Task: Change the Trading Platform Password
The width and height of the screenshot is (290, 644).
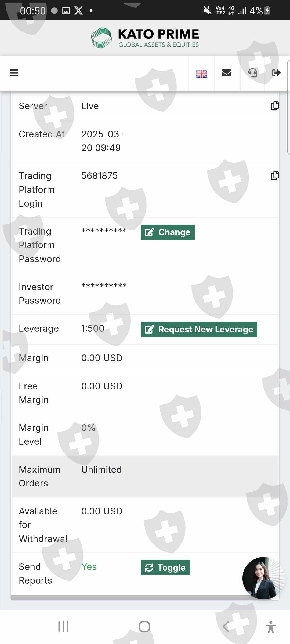Action: click(168, 232)
